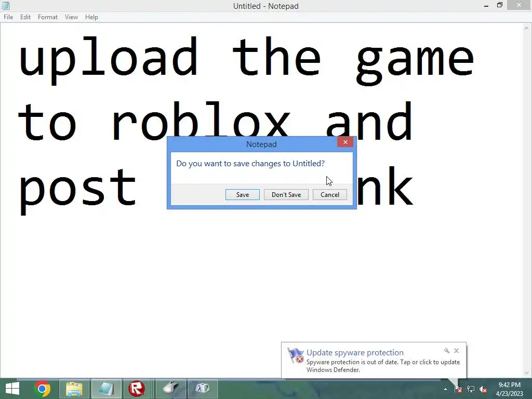The width and height of the screenshot is (532, 399).
Task: Open Roblox Studio from the taskbar
Action: [137, 389]
